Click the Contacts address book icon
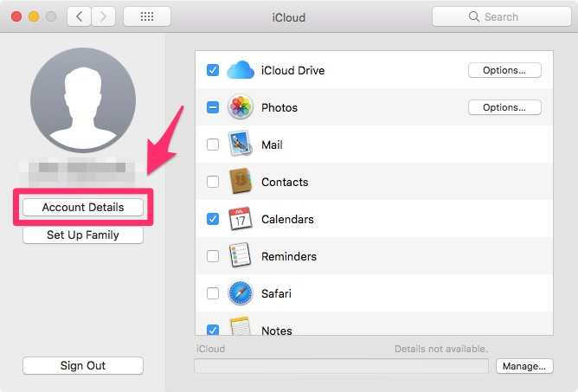 click(x=241, y=181)
